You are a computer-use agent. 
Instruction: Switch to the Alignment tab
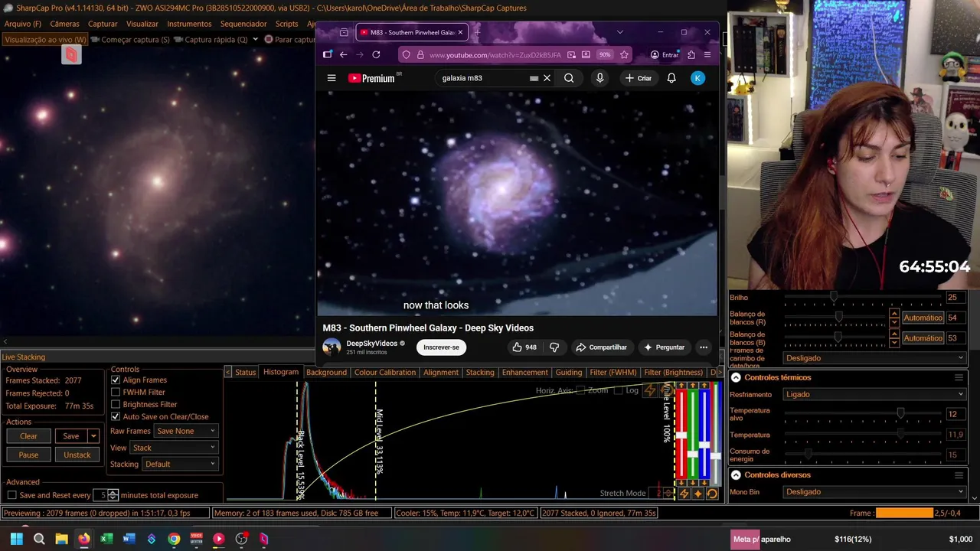coord(441,372)
